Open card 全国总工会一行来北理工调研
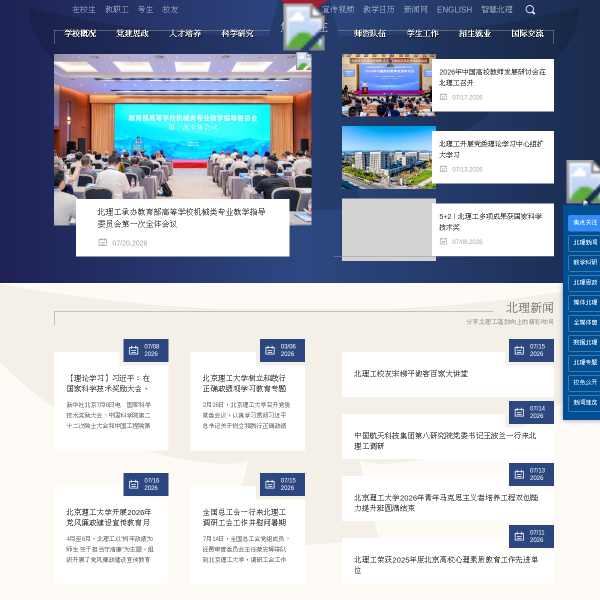The width and height of the screenshot is (600, 600). tap(244, 517)
